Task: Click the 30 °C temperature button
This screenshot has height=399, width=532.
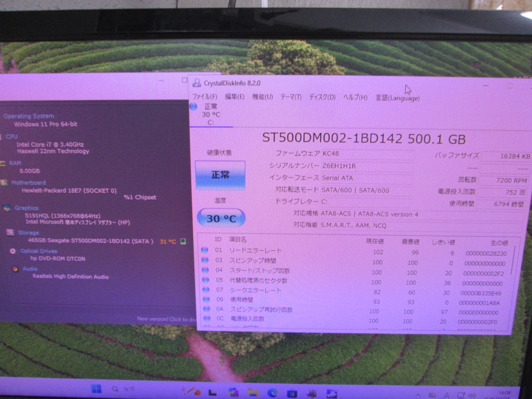Action: pos(221,218)
